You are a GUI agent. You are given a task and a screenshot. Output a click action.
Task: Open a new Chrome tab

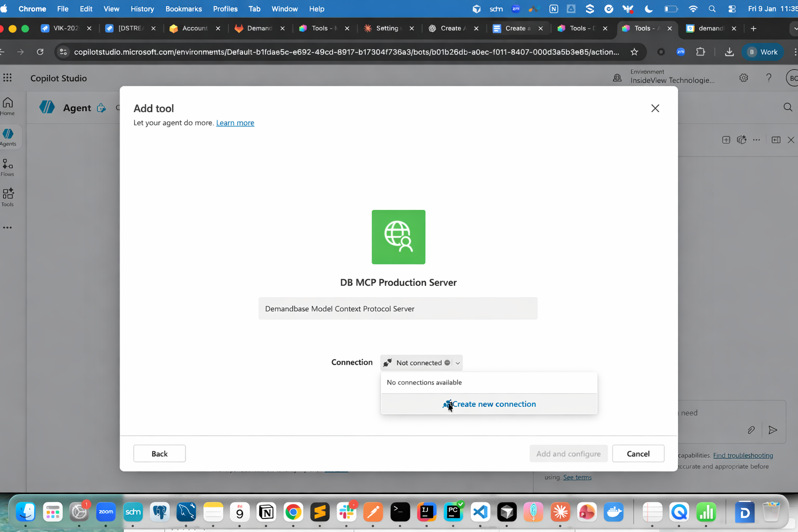point(754,29)
